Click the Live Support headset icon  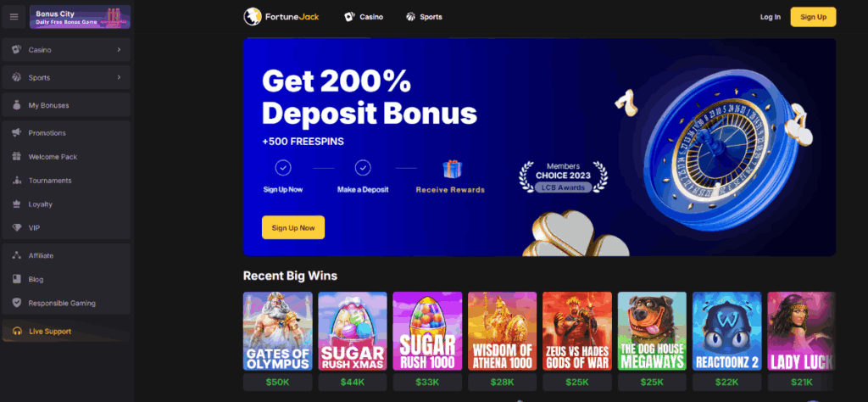tap(17, 331)
